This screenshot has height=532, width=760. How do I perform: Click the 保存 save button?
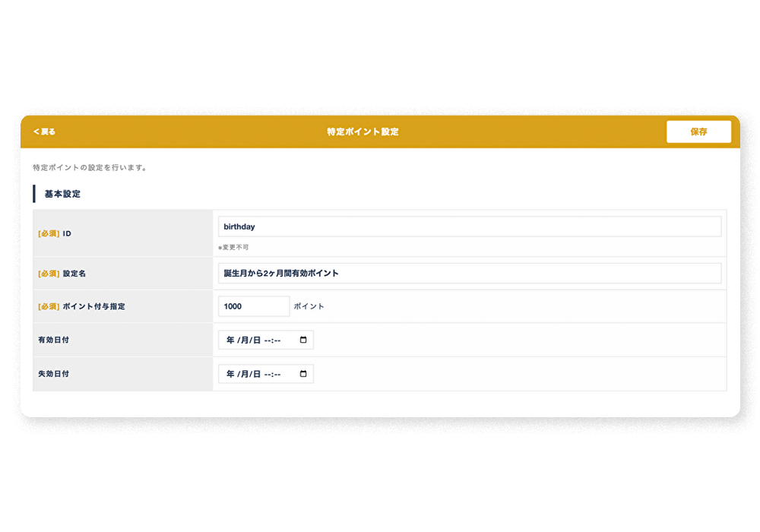tap(698, 131)
